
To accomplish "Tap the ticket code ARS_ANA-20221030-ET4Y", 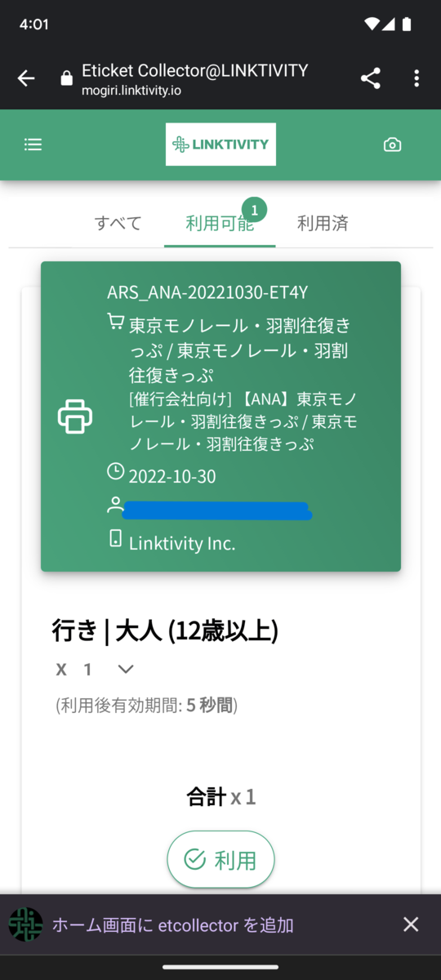I will tap(207, 292).
